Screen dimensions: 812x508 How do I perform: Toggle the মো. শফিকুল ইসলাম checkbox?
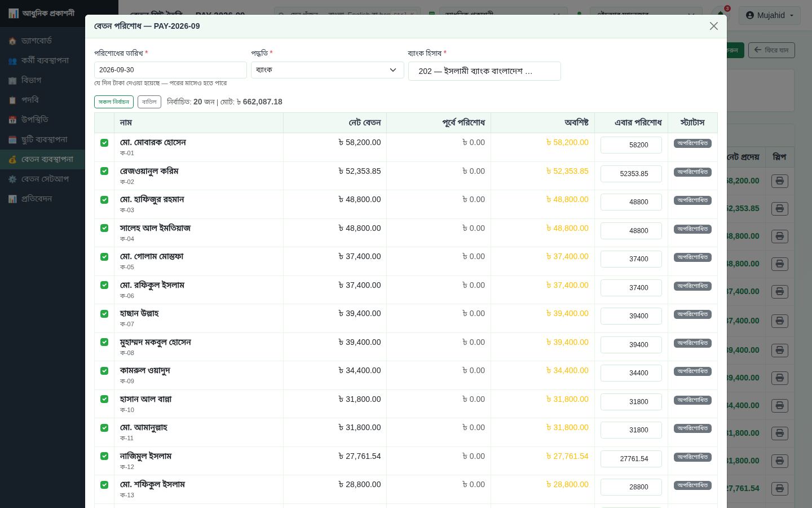(104, 485)
